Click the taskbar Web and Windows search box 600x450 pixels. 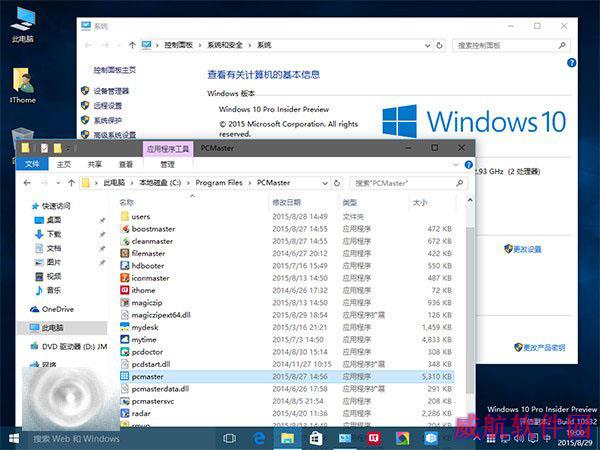click(77, 439)
